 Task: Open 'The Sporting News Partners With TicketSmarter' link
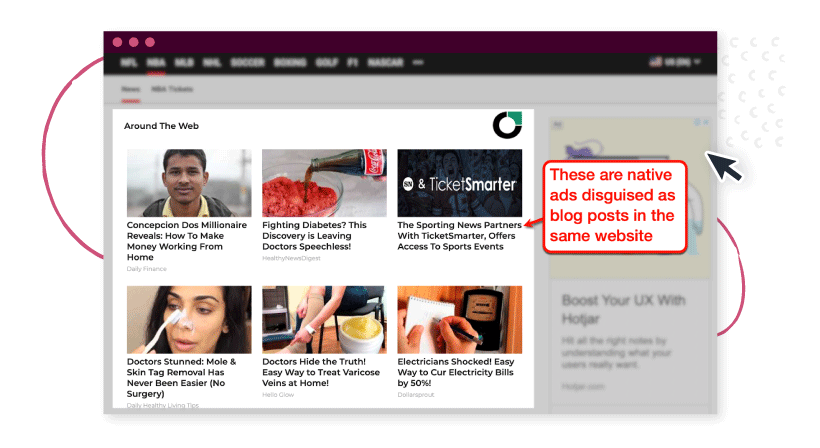coord(459,236)
